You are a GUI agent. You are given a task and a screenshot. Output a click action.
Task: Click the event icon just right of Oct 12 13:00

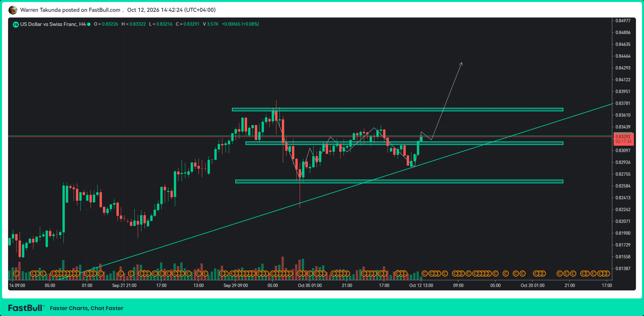click(x=425, y=274)
